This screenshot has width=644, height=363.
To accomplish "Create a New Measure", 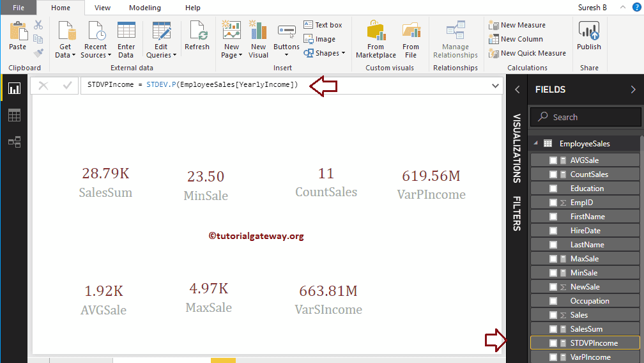I will 517,25.
